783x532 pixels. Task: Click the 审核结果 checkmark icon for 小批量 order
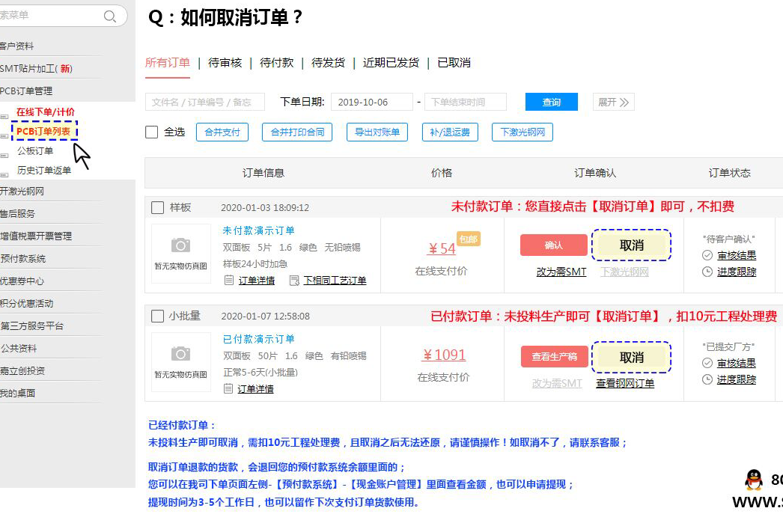(707, 364)
